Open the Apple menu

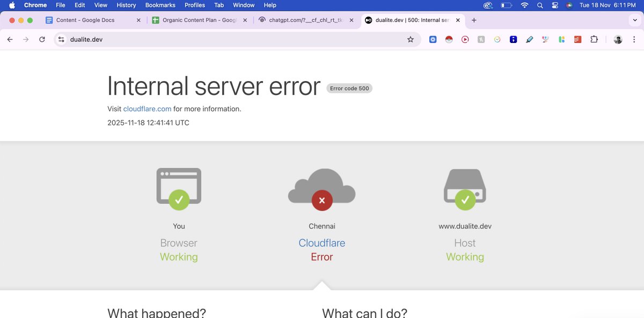pyautogui.click(x=12, y=5)
